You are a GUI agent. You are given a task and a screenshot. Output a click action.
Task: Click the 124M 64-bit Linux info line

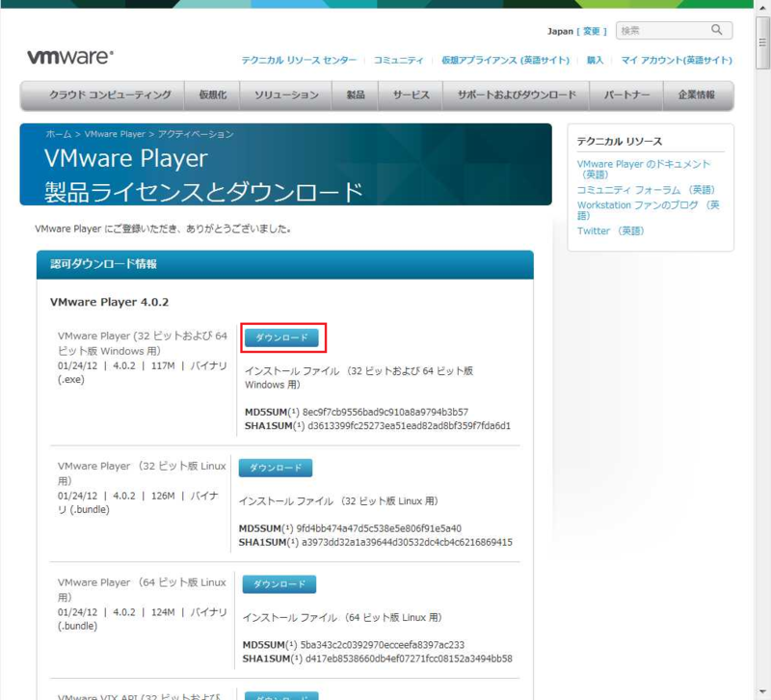142,619
